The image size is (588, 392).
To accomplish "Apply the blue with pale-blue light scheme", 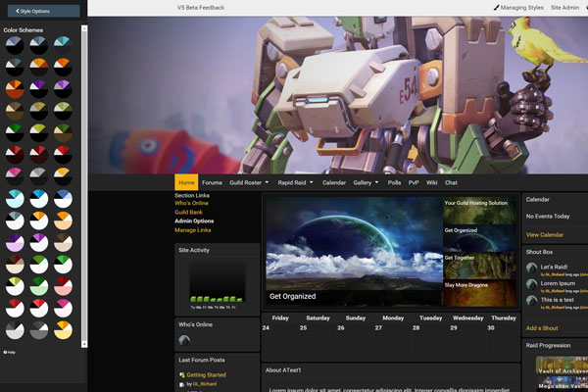I will pos(63,199).
